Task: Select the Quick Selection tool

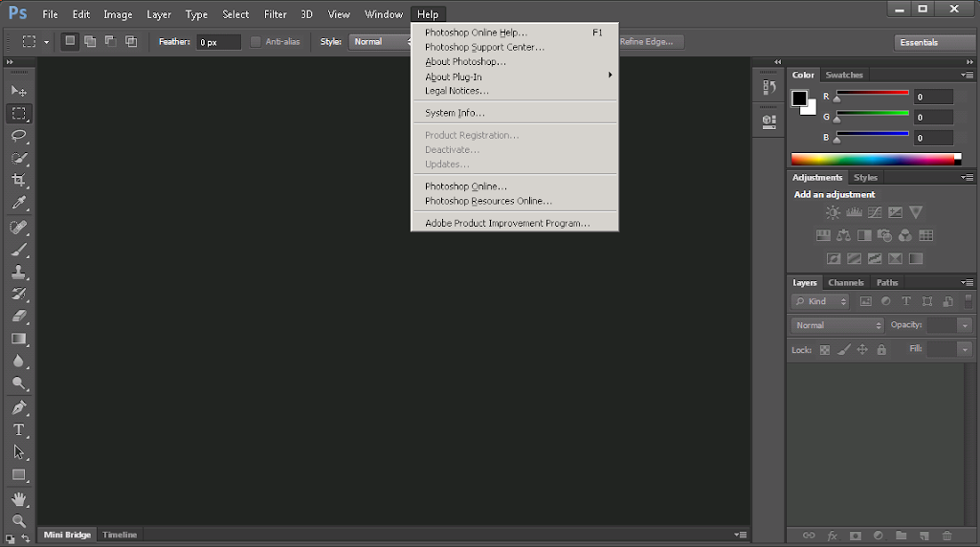Action: point(19,158)
